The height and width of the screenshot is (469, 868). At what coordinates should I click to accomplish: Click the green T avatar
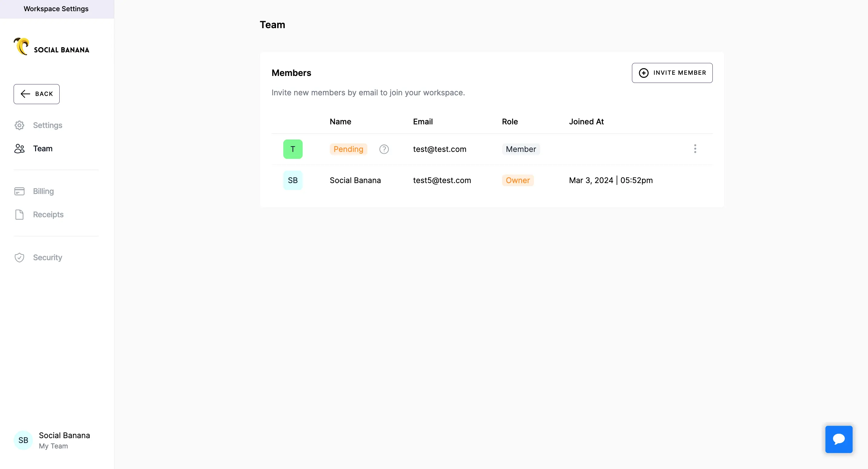pyautogui.click(x=292, y=149)
